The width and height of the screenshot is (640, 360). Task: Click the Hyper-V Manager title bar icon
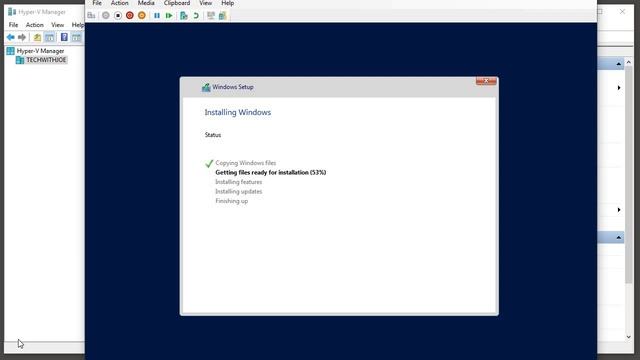(12, 12)
